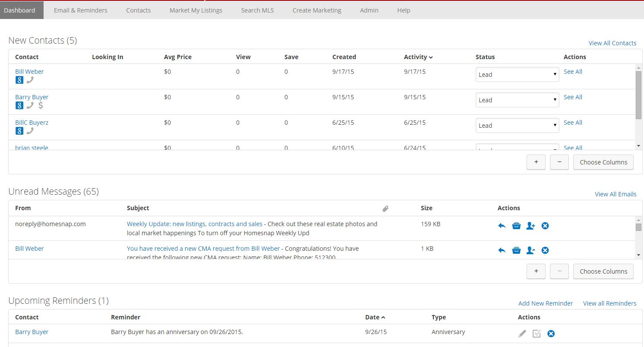Click the phone icon under BillC Buyerz
The width and height of the screenshot is (644, 347).
point(30,131)
